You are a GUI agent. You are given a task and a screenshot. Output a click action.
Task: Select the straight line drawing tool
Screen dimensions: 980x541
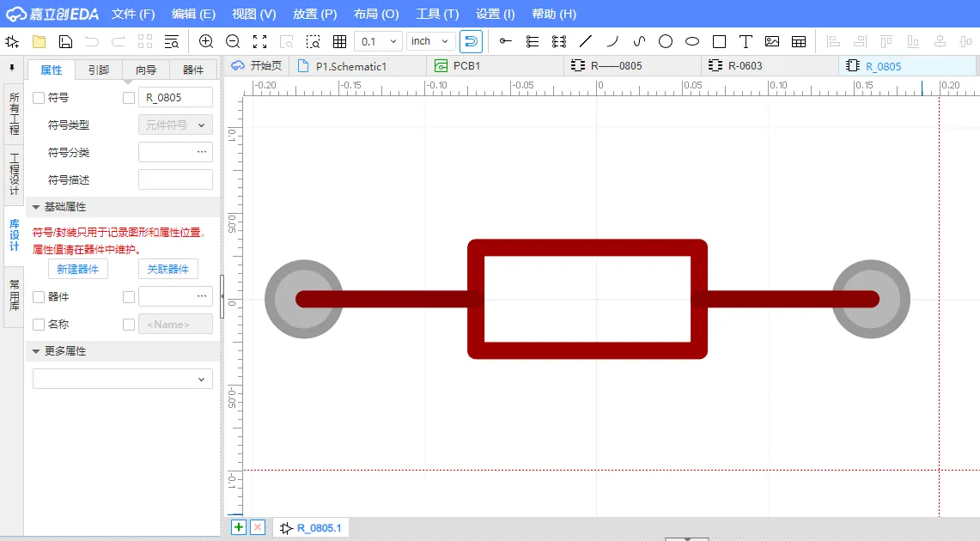click(586, 42)
